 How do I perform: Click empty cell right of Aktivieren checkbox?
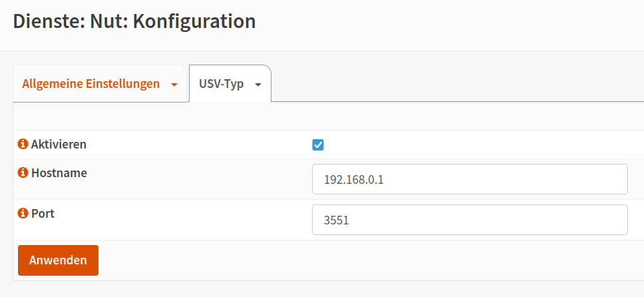(480, 145)
